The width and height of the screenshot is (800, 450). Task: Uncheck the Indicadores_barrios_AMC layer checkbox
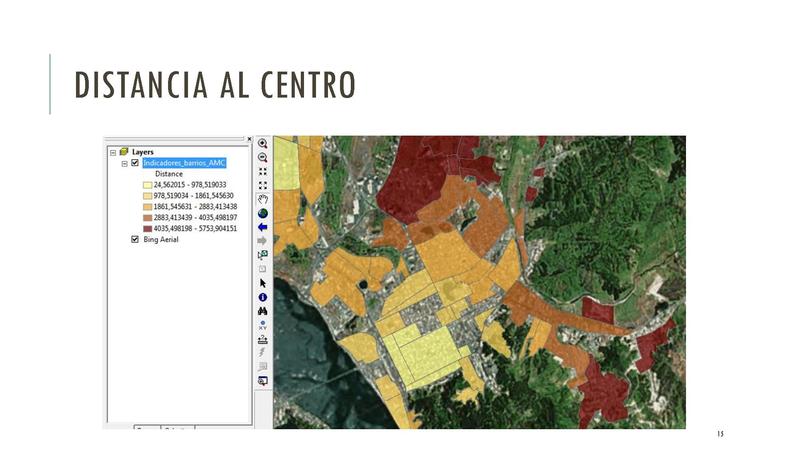[x=135, y=162]
